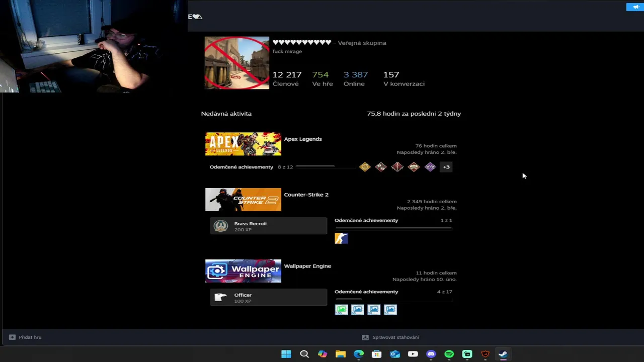The height and width of the screenshot is (362, 644).
Task: Open the Wallpaper Engine game banner
Action: tap(243, 271)
